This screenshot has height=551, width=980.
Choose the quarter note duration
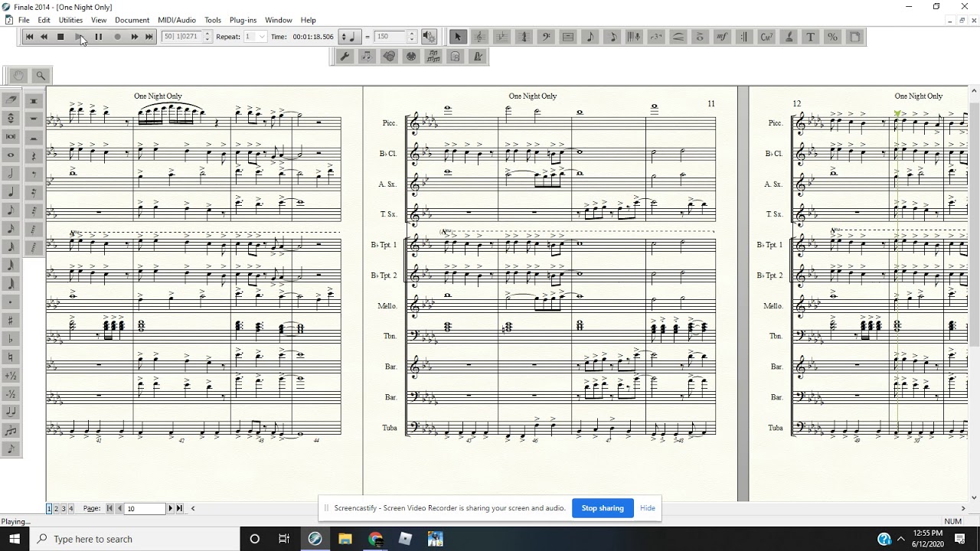coord(11,192)
